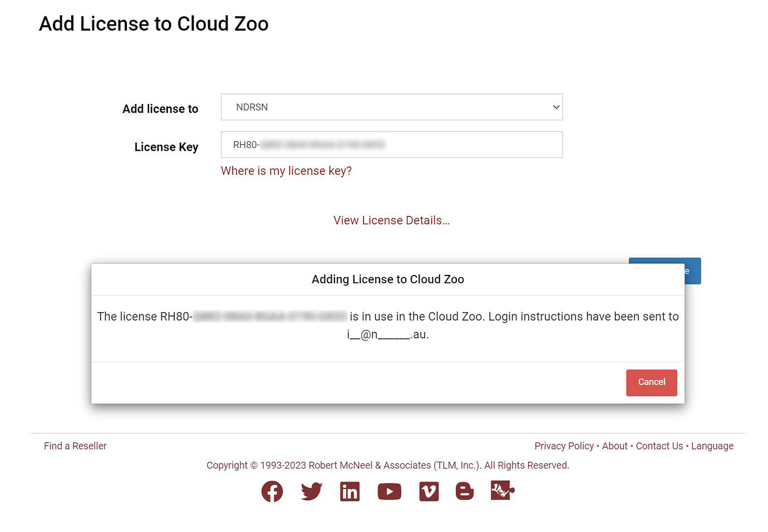Visit McNeel's LinkedIn page
This screenshot has height=532, width=768.
[x=350, y=491]
